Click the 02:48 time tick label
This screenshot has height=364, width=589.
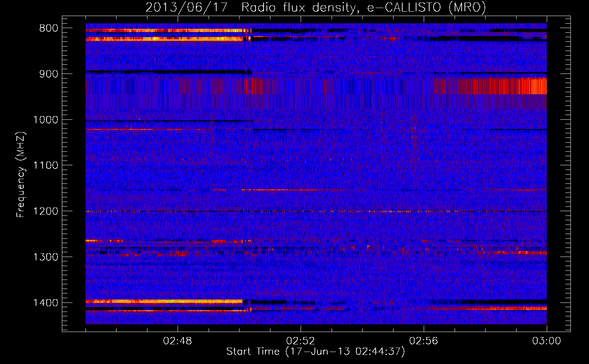pyautogui.click(x=178, y=341)
